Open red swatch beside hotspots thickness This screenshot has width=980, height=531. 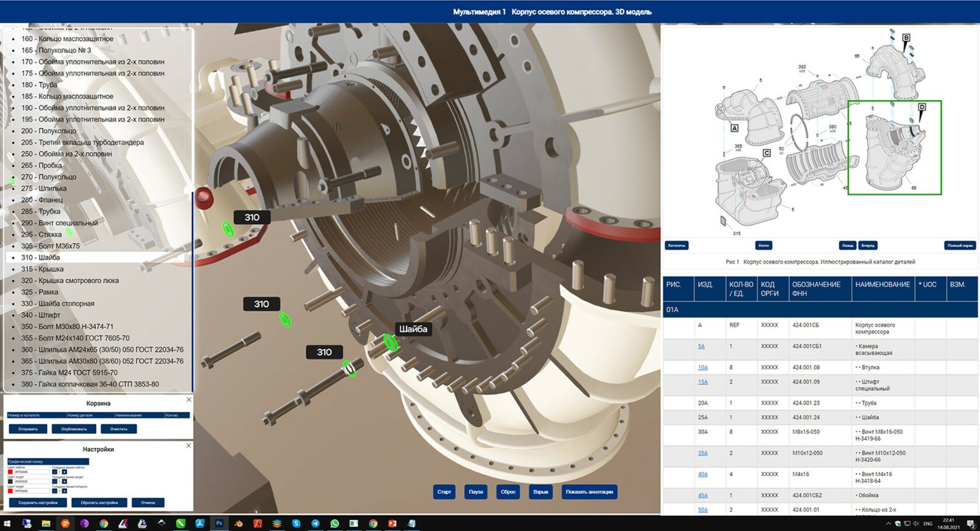point(10,491)
